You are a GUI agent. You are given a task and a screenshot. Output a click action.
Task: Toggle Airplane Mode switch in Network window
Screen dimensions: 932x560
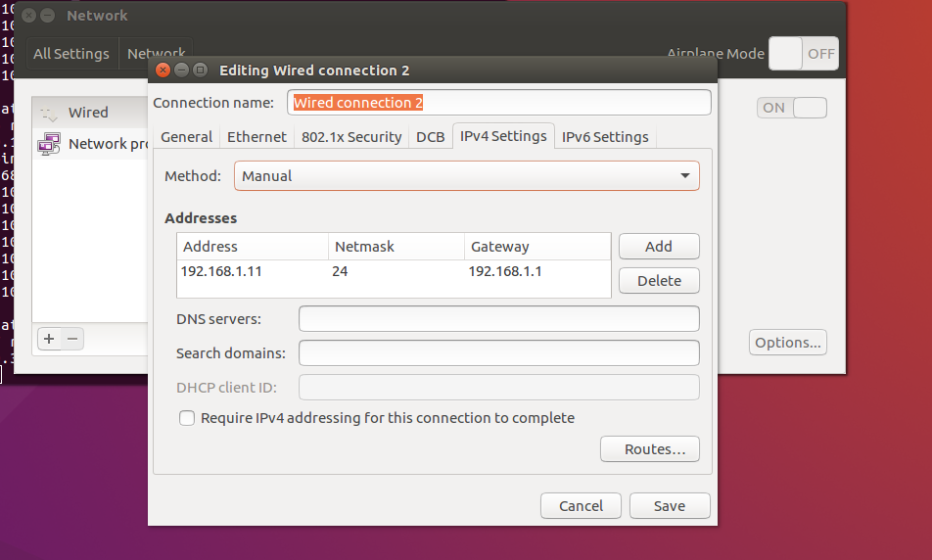(x=803, y=54)
